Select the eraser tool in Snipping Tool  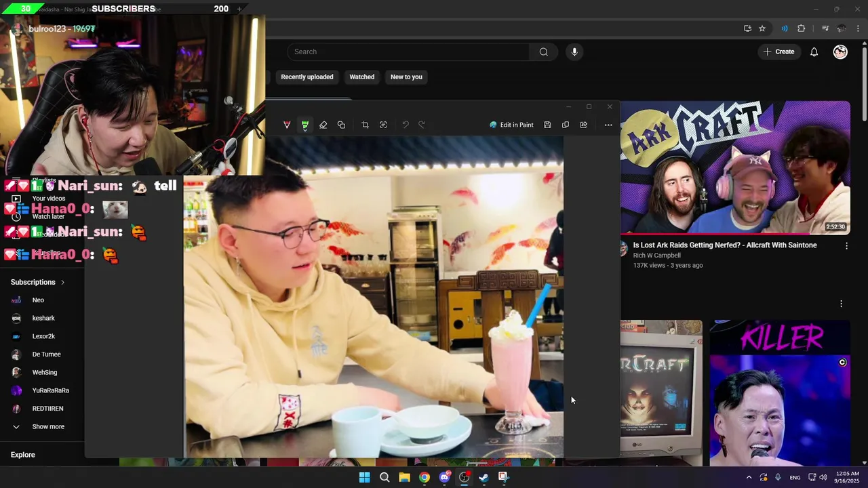[x=323, y=125]
